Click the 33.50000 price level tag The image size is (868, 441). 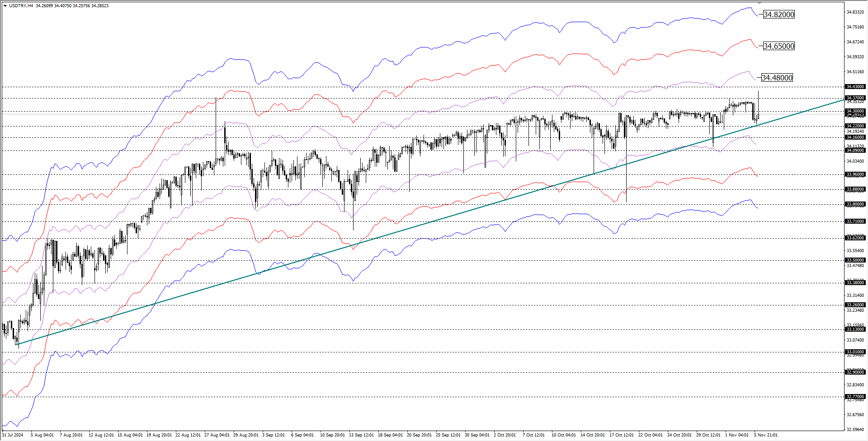pyautogui.click(x=855, y=260)
